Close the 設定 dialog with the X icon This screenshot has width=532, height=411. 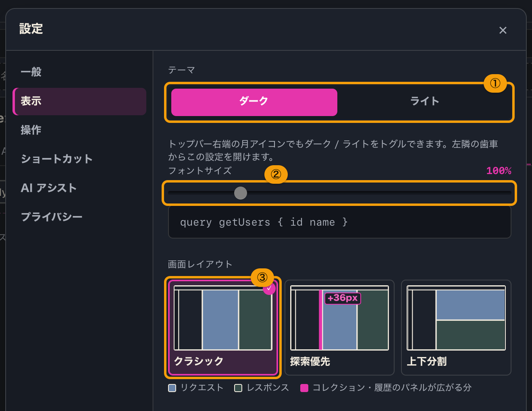point(503,30)
